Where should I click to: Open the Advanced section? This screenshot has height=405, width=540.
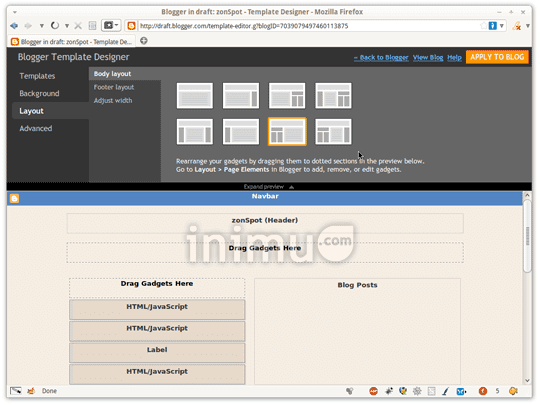point(36,128)
